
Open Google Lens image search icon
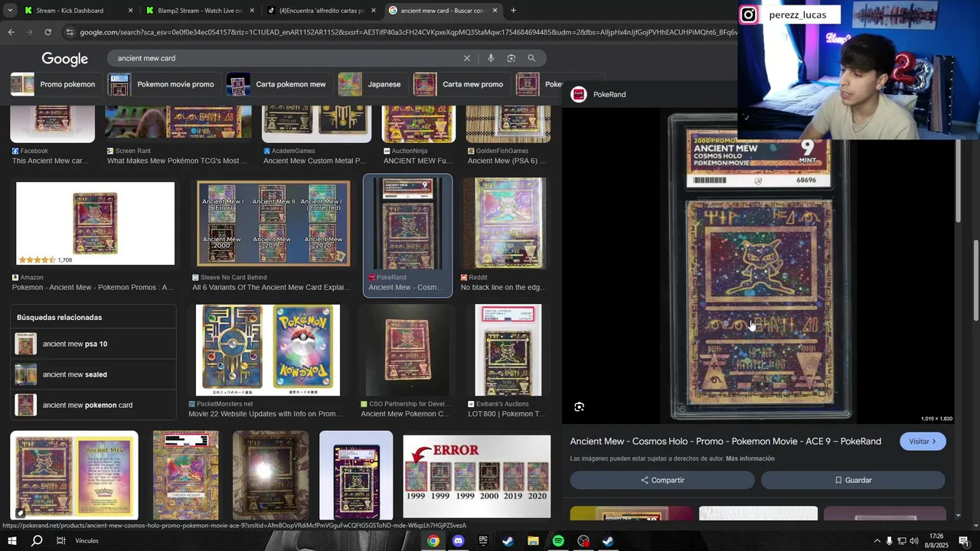511,58
